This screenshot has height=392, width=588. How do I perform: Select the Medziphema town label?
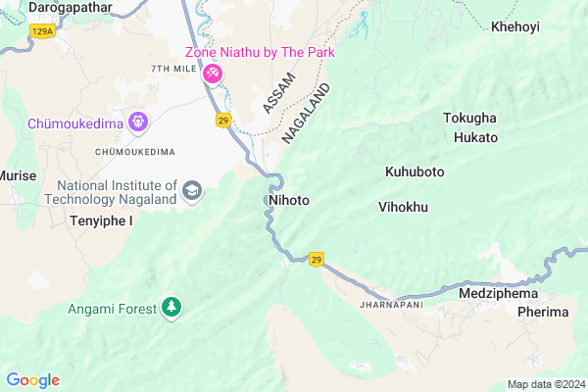point(499,293)
